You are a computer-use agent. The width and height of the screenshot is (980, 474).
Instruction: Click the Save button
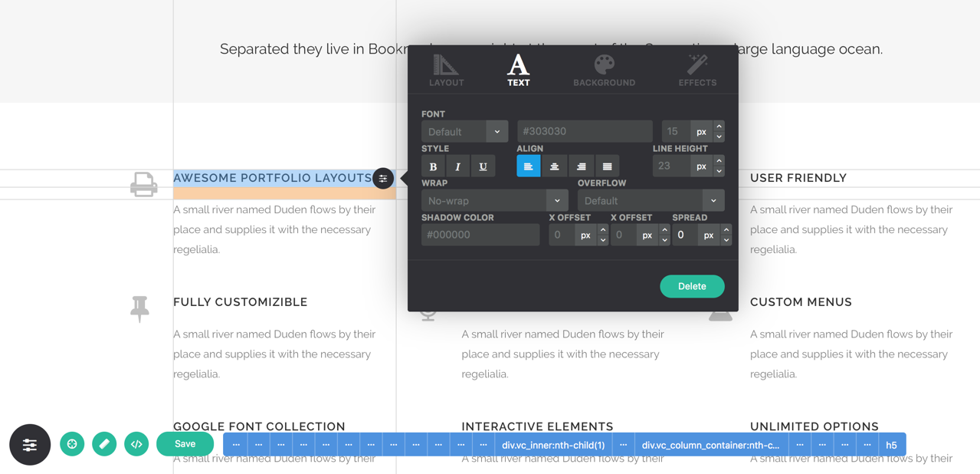pos(185,444)
